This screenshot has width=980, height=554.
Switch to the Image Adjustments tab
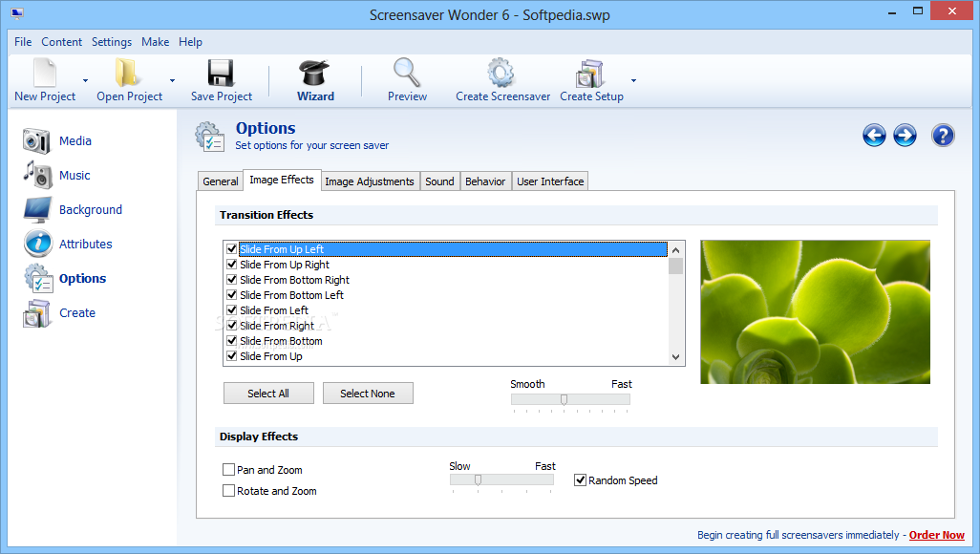[x=370, y=181]
